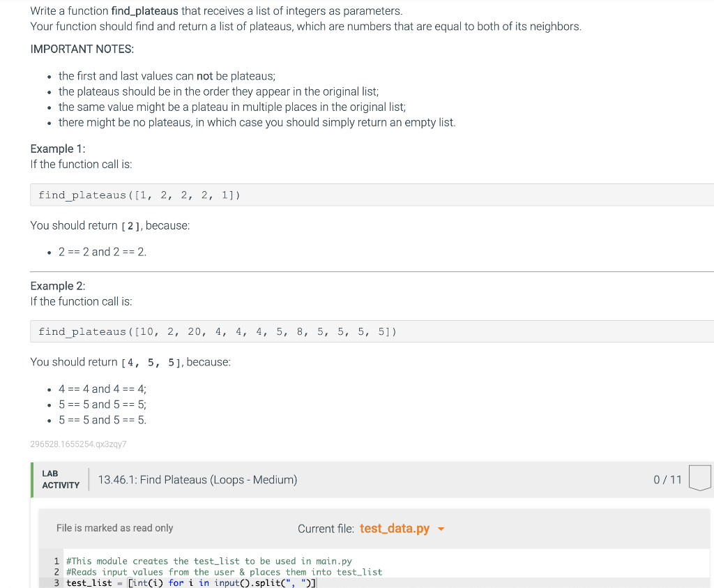Click line number 1 in the editor
The width and height of the screenshot is (714, 588).
pos(56,561)
